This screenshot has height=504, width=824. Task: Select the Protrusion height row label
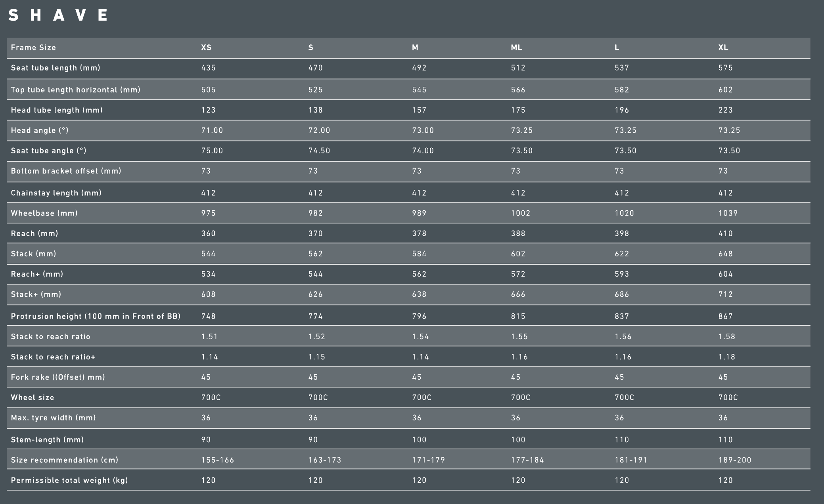click(96, 316)
